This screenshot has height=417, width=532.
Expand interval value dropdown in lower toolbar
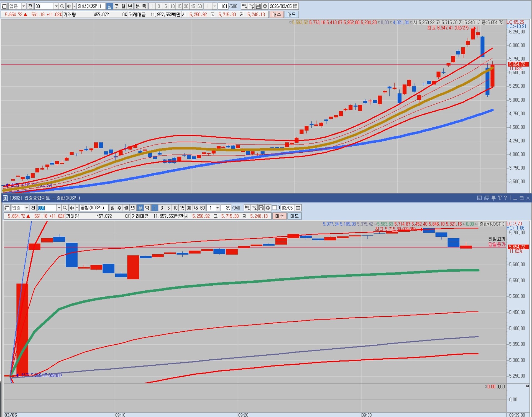(x=218, y=208)
